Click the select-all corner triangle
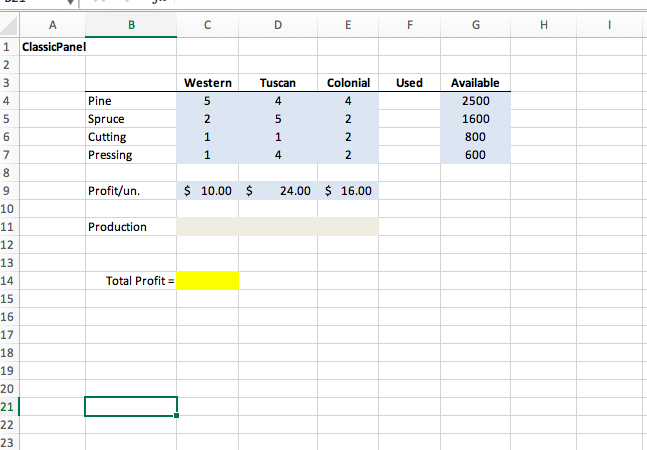The width and height of the screenshot is (647, 450). 9,26
